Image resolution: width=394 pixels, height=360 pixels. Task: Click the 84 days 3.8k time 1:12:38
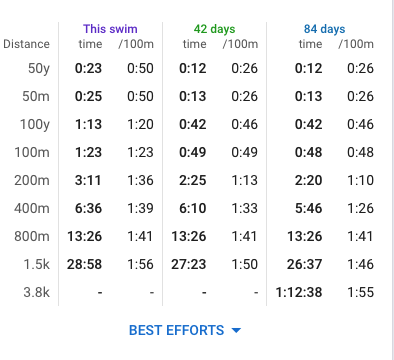[x=299, y=292]
